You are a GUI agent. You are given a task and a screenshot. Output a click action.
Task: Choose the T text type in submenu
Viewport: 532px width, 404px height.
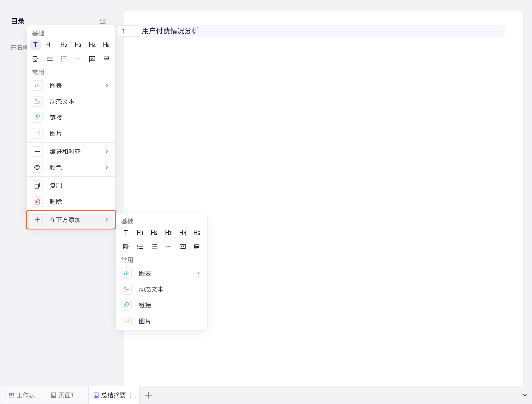point(126,233)
